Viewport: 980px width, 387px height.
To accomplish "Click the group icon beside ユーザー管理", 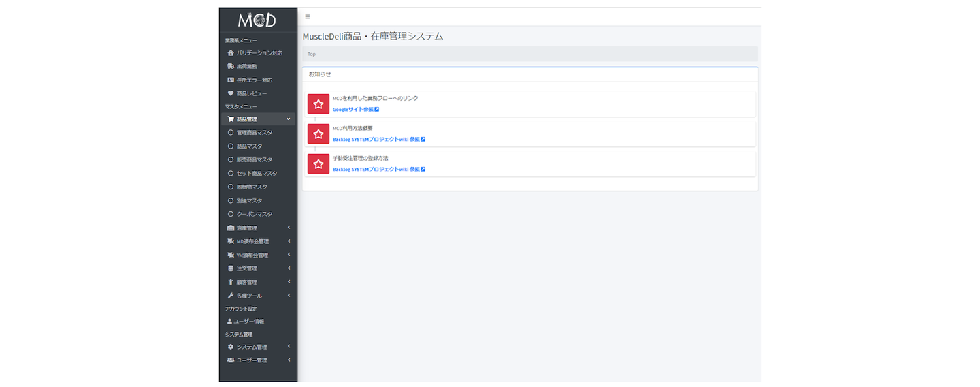I will [231, 360].
